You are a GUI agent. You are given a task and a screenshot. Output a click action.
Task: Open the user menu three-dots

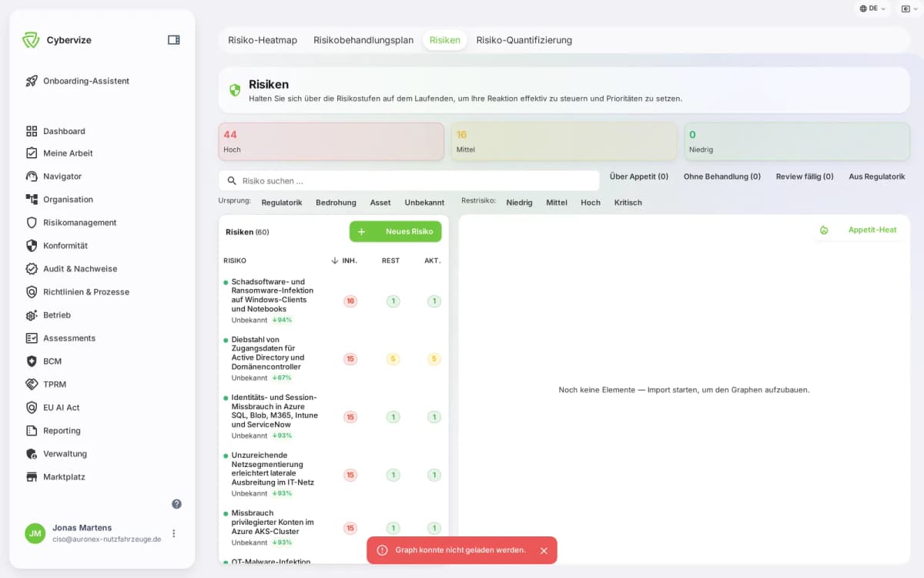point(173,533)
